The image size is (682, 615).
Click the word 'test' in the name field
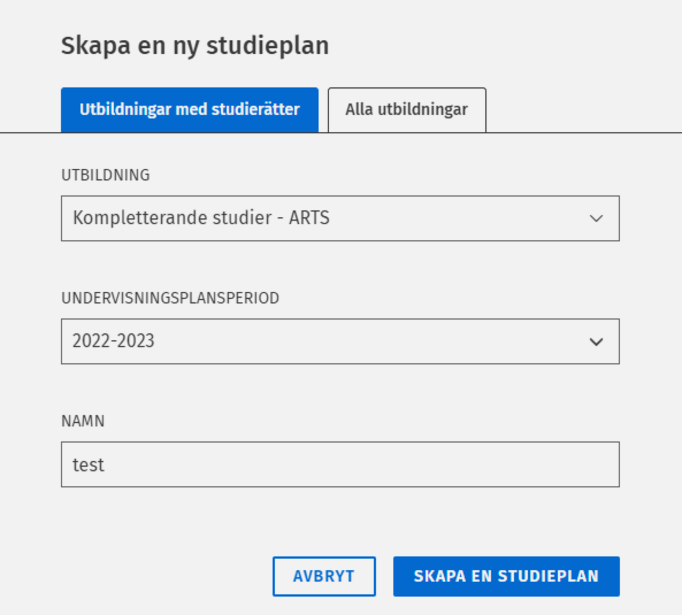pyautogui.click(x=88, y=465)
